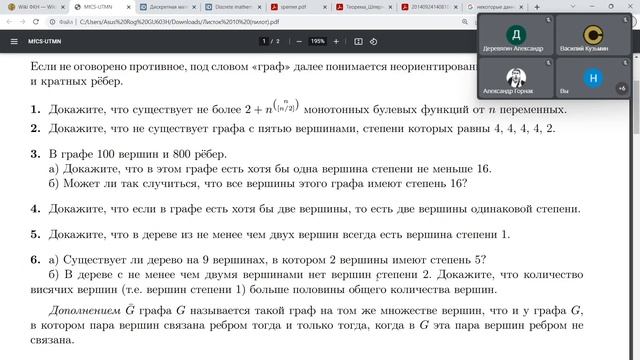Click problem 6 а) about дерево на 9 вершинах

pos(267,260)
